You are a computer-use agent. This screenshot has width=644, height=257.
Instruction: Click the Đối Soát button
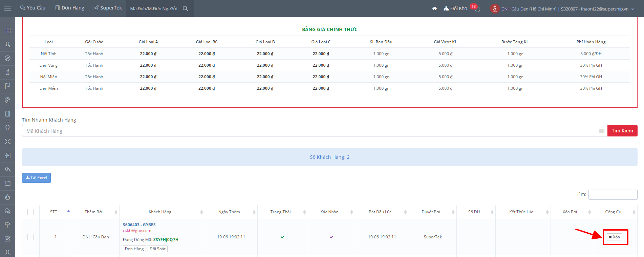[157, 249]
